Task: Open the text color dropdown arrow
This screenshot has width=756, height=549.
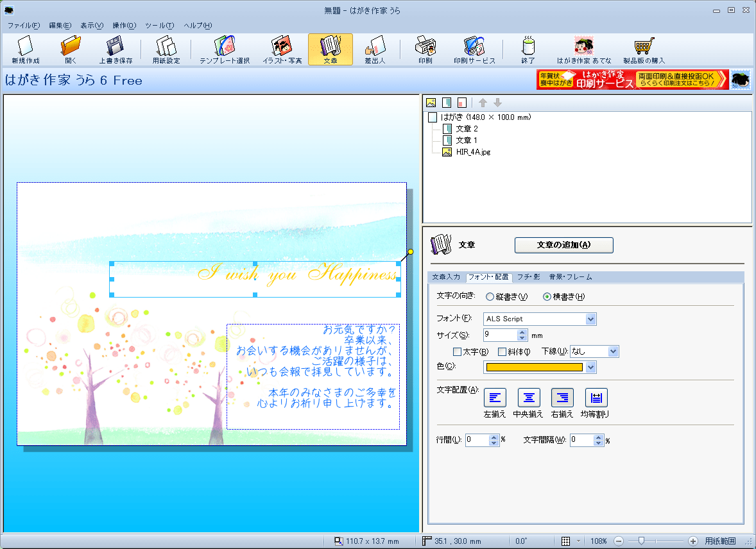Action: 590,367
